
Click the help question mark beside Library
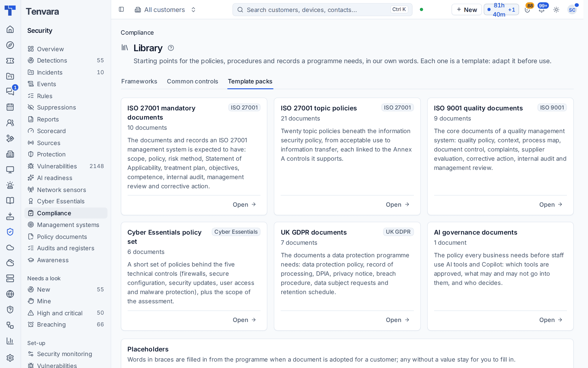(171, 48)
